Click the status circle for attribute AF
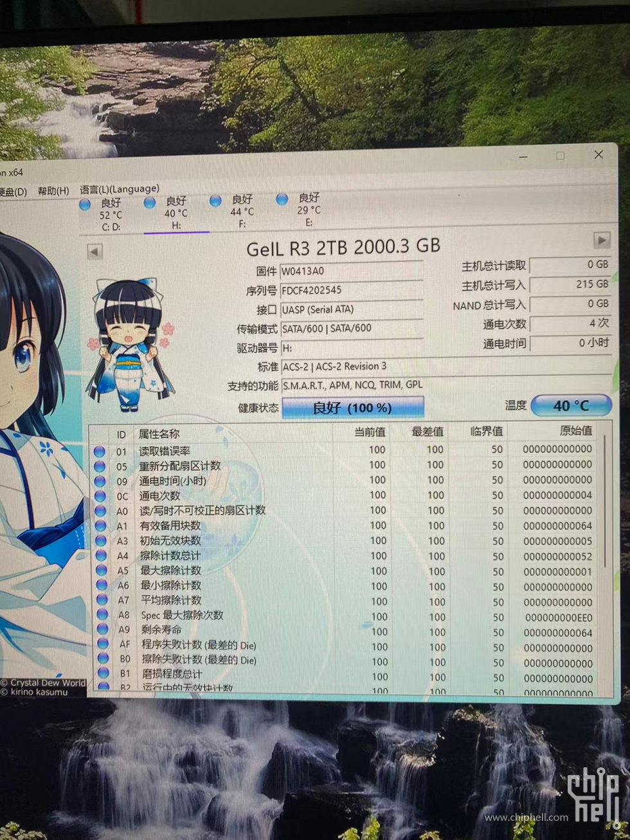630x840 pixels. (103, 643)
